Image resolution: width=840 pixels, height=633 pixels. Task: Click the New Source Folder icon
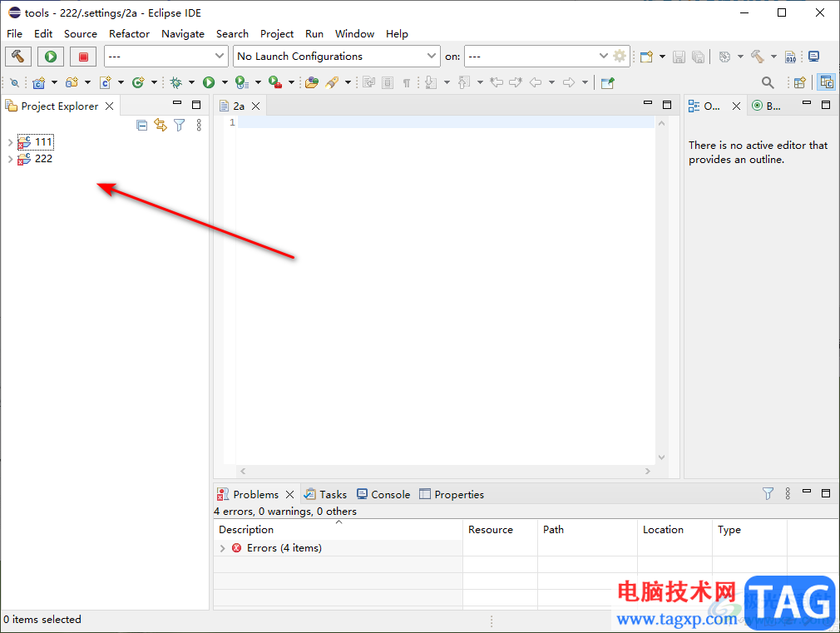[x=72, y=82]
